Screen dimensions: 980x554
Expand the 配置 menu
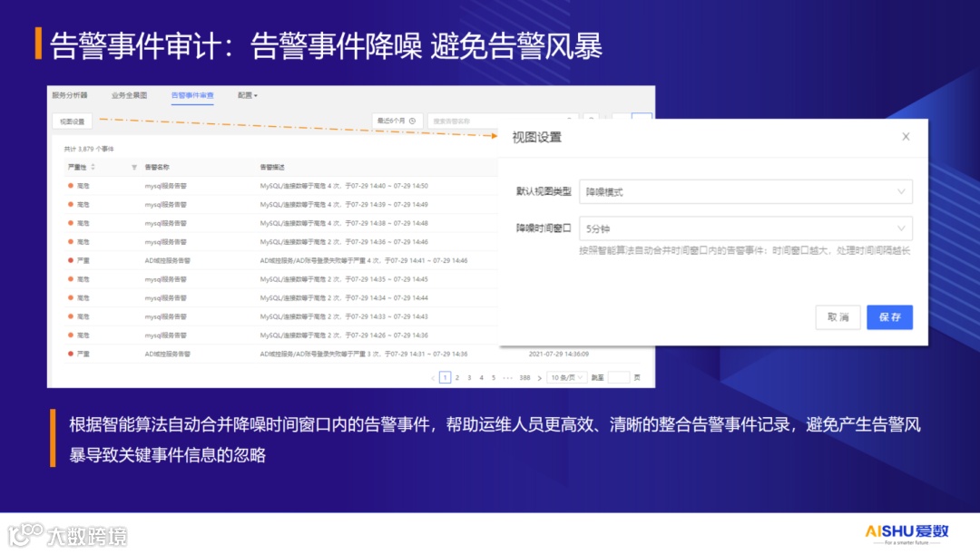pyautogui.click(x=248, y=95)
